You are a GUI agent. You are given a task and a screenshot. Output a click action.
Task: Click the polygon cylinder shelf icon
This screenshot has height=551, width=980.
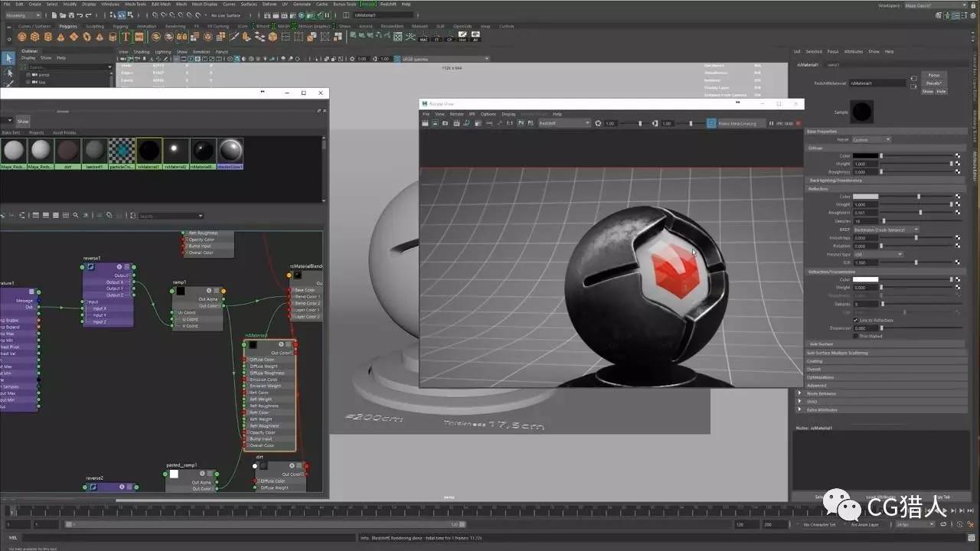(47, 37)
